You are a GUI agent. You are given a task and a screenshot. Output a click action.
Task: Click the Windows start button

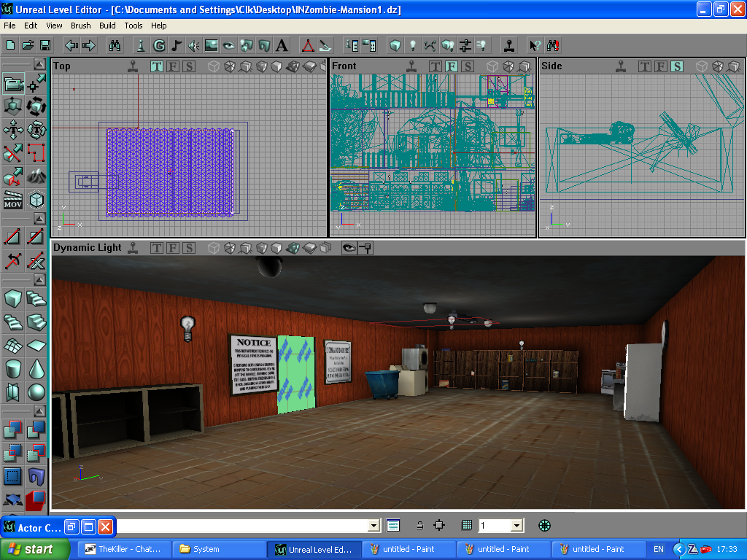(35, 549)
